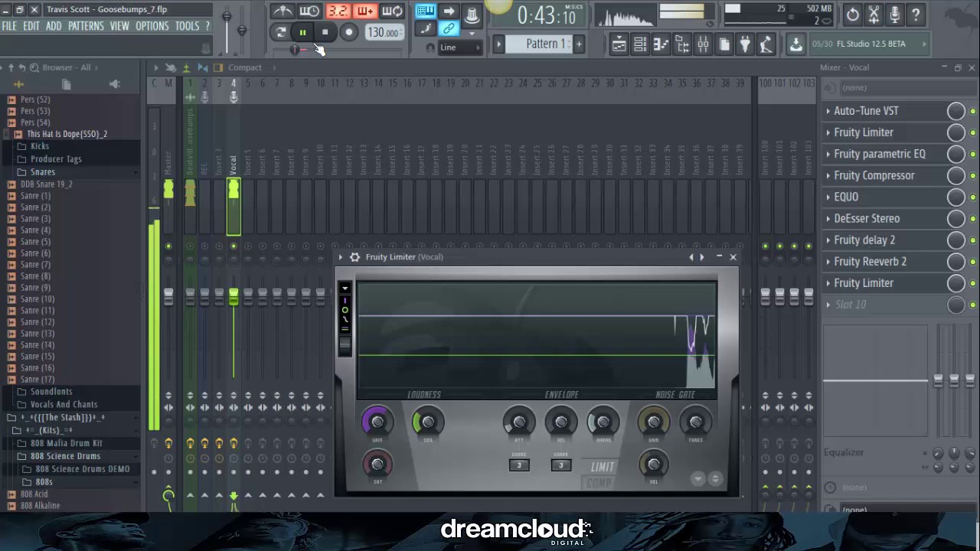
Task: Open Fruity Limiter display options dropdown arrow
Action: (x=345, y=289)
